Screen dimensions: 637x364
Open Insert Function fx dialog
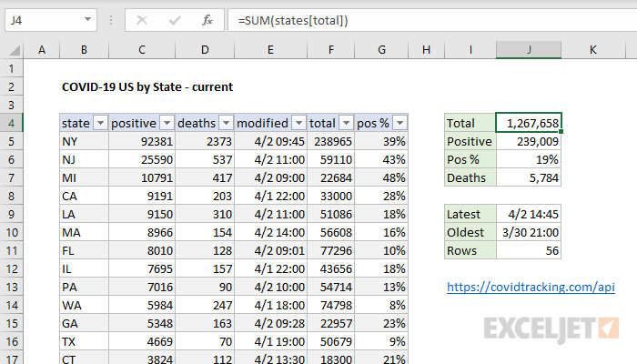207,20
